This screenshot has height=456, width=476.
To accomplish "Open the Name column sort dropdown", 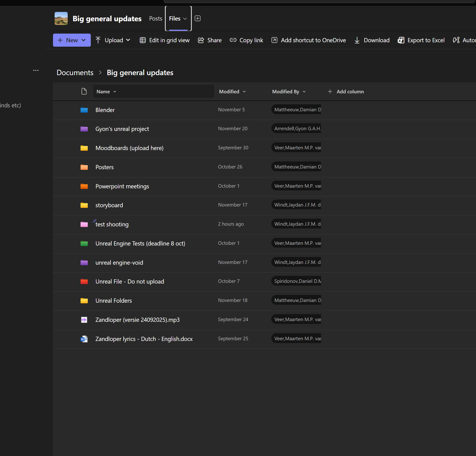I will point(115,92).
